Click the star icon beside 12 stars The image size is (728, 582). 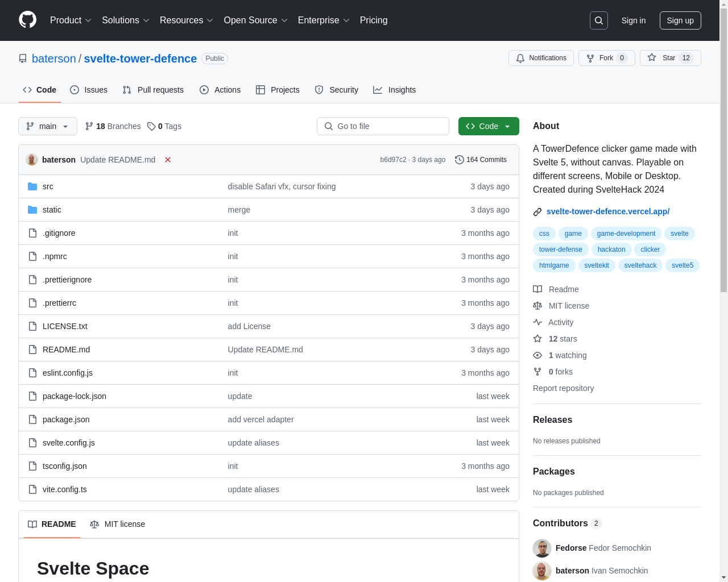coord(537,339)
